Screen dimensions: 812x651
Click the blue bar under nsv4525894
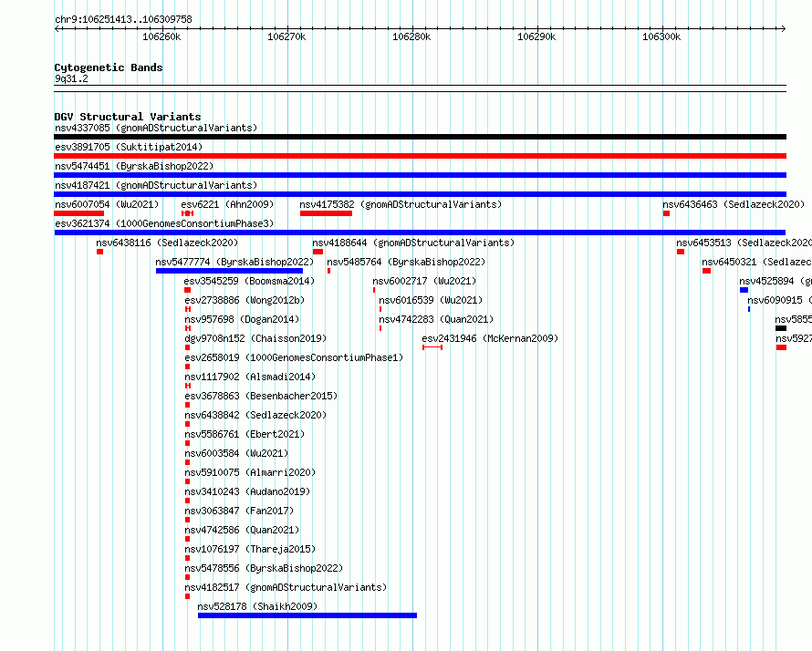(744, 290)
